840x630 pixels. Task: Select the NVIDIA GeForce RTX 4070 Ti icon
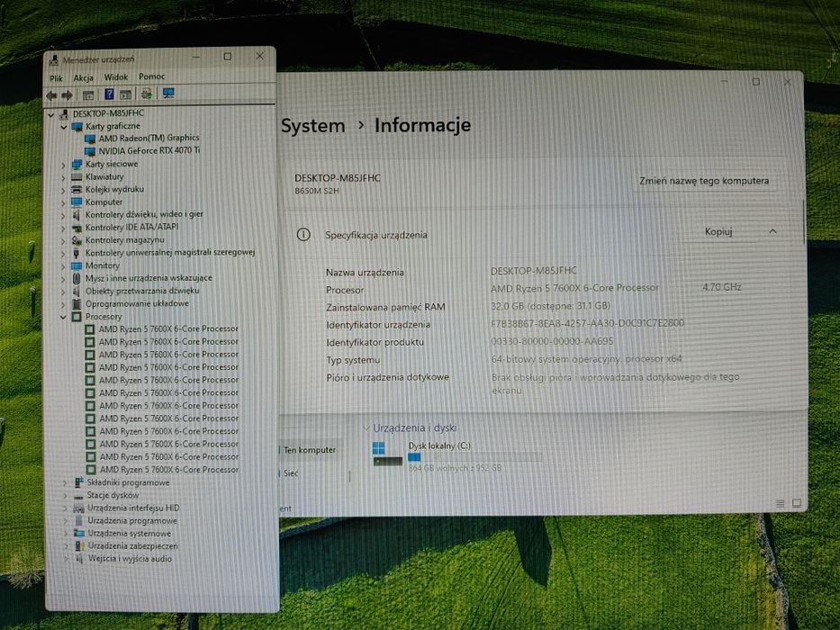pos(89,151)
